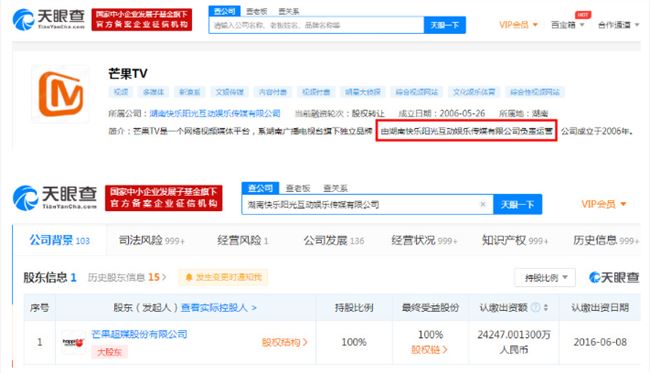Click the help icon next to 认缴出资额

click(535, 307)
